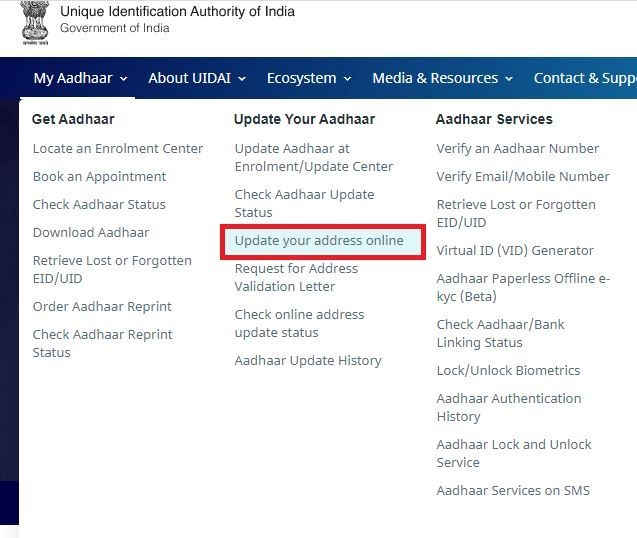The width and height of the screenshot is (637, 538).
Task: Open the Contact & Support menu
Action: [x=584, y=78]
